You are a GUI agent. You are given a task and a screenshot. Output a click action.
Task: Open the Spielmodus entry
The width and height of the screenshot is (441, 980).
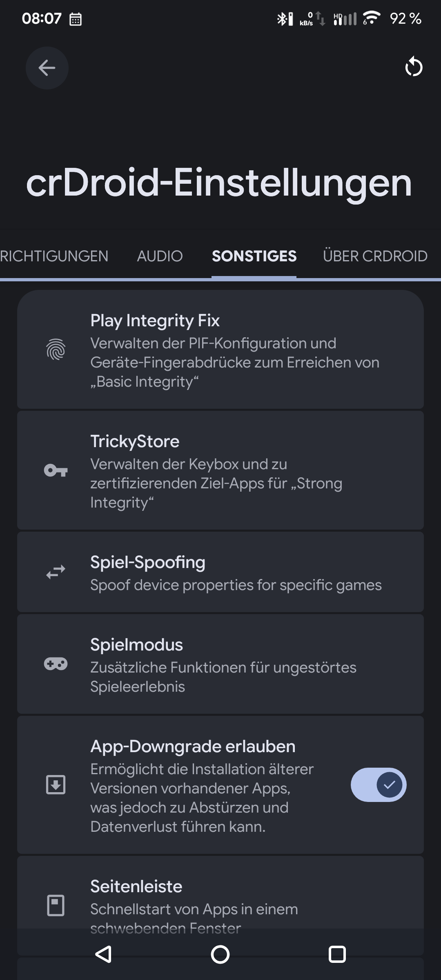(235, 665)
